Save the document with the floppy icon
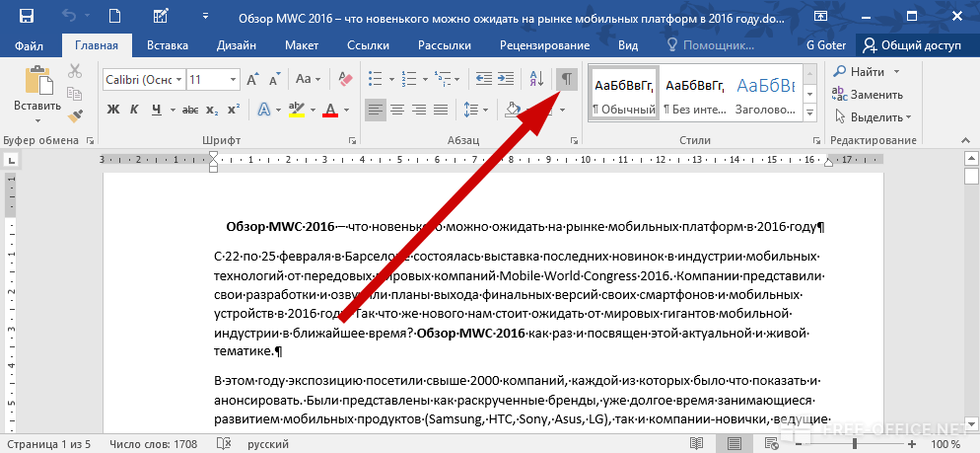Viewport: 980px width, 453px height. [27, 16]
